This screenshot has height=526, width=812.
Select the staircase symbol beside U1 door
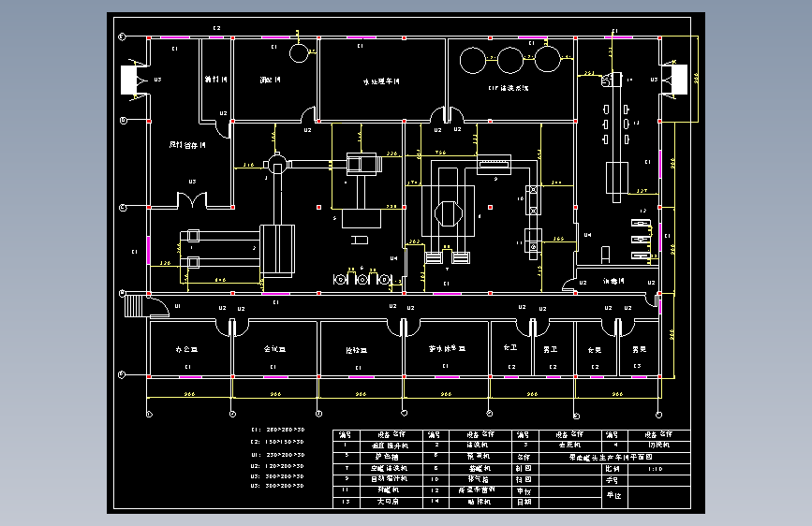(133, 305)
